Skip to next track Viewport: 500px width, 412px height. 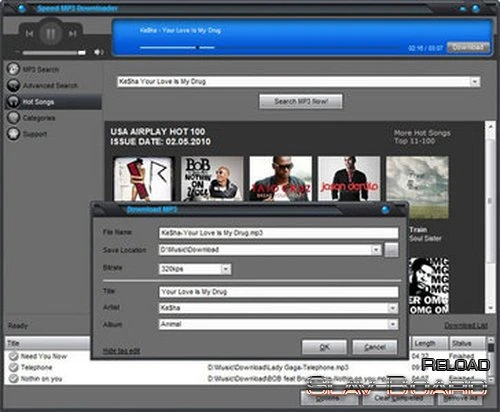[72, 34]
